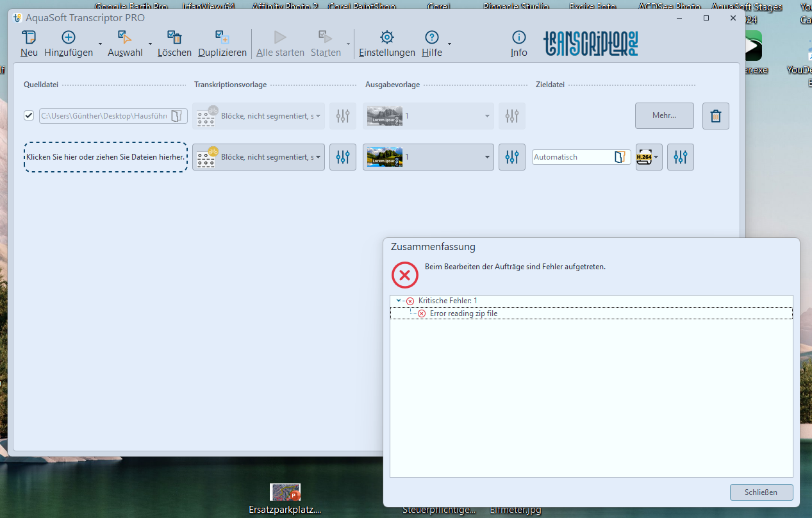Click the Info icon in toolbar
The image size is (812, 518).
(518, 38)
